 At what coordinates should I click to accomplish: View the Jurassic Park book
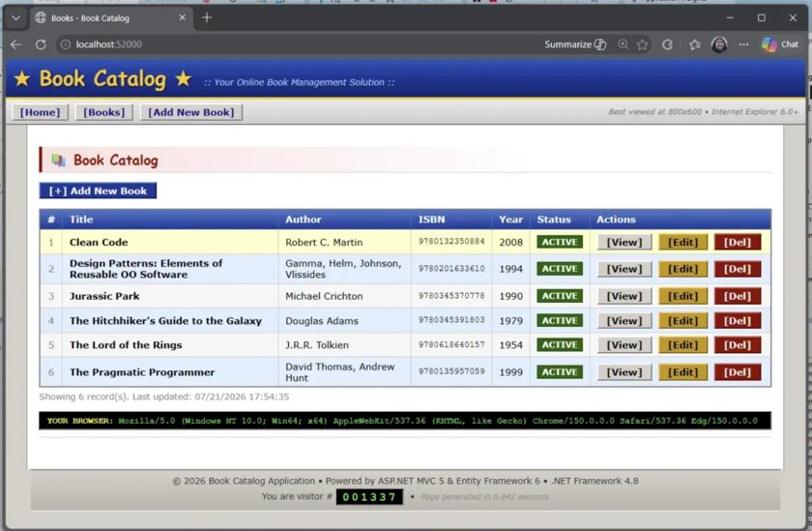[624, 296]
